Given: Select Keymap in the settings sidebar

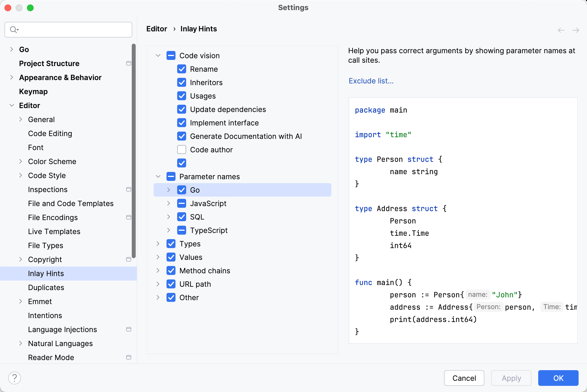Looking at the screenshot, I should click(33, 91).
